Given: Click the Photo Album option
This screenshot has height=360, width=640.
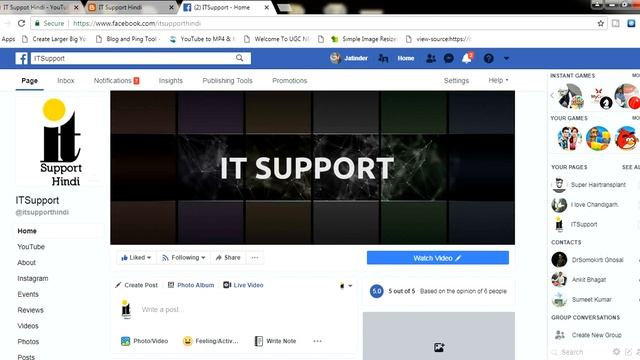Looking at the screenshot, I should point(191,285).
